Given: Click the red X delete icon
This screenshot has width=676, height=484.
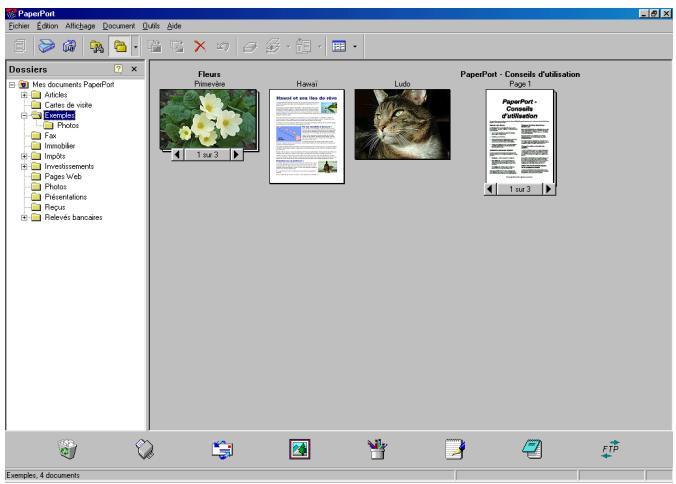Looking at the screenshot, I should click(200, 46).
